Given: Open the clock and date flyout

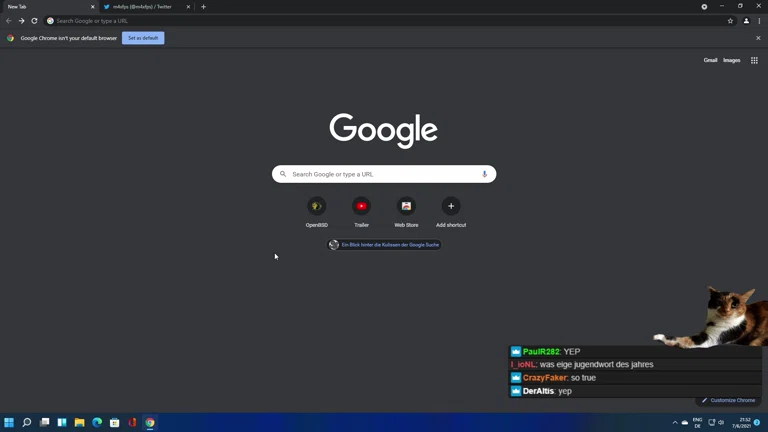Looking at the screenshot, I should point(741,423).
